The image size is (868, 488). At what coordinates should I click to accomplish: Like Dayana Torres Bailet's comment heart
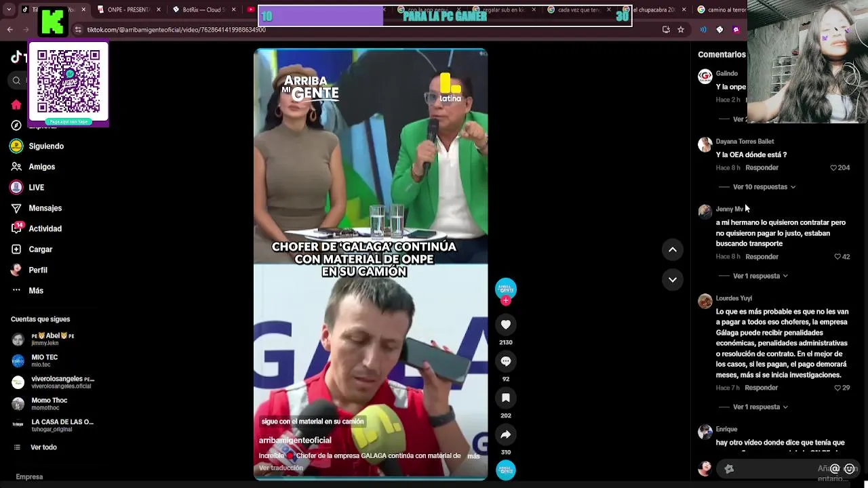833,167
